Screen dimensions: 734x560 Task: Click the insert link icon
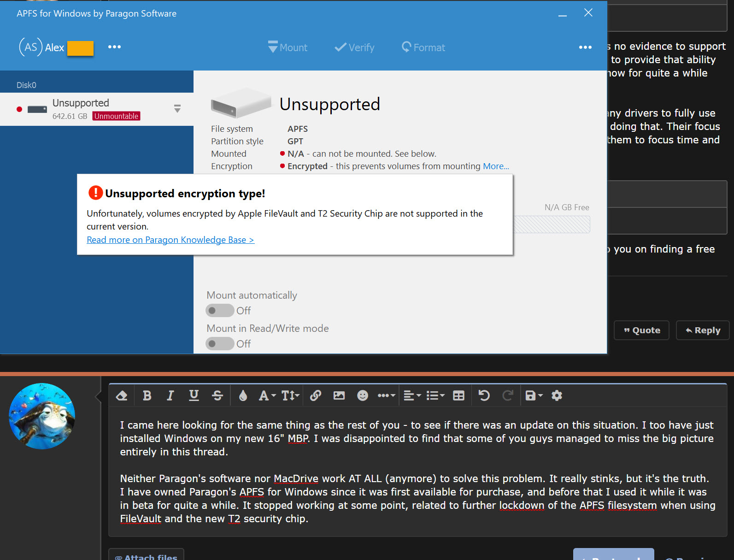pyautogui.click(x=316, y=395)
